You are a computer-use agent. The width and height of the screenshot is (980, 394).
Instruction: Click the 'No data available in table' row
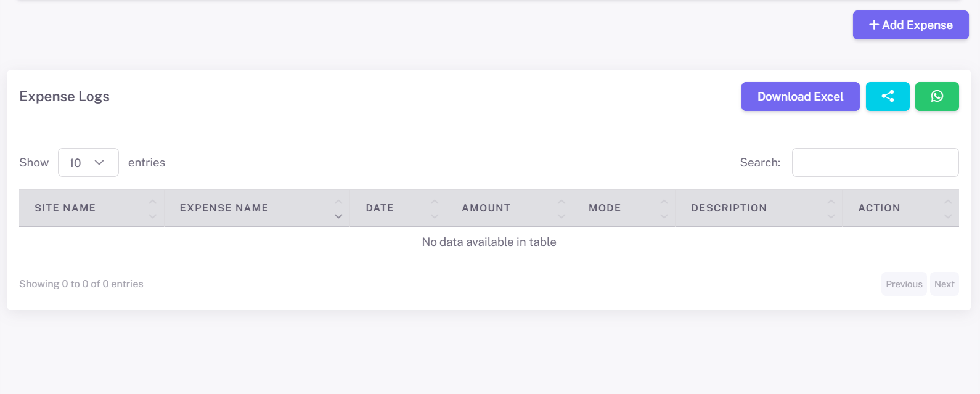489,242
